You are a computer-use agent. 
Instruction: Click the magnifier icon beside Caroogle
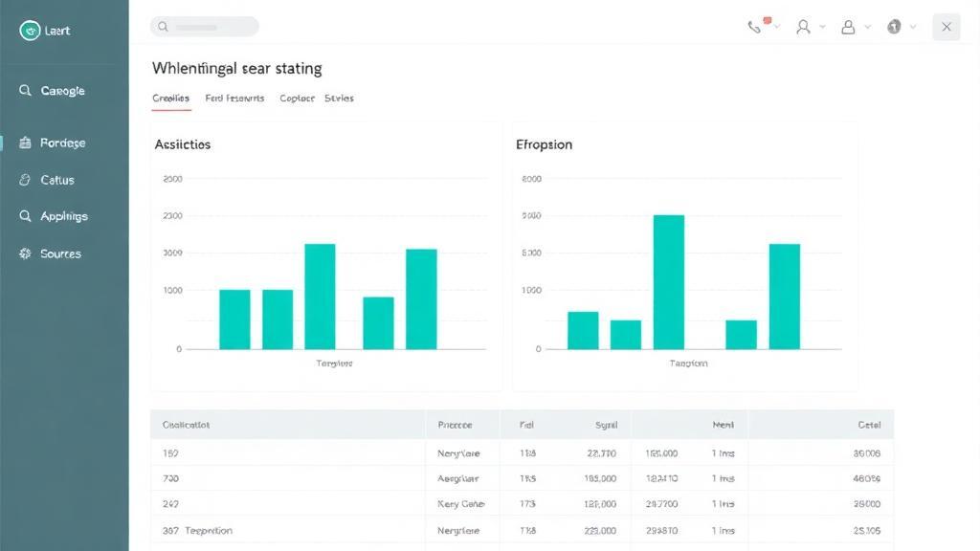click(25, 91)
